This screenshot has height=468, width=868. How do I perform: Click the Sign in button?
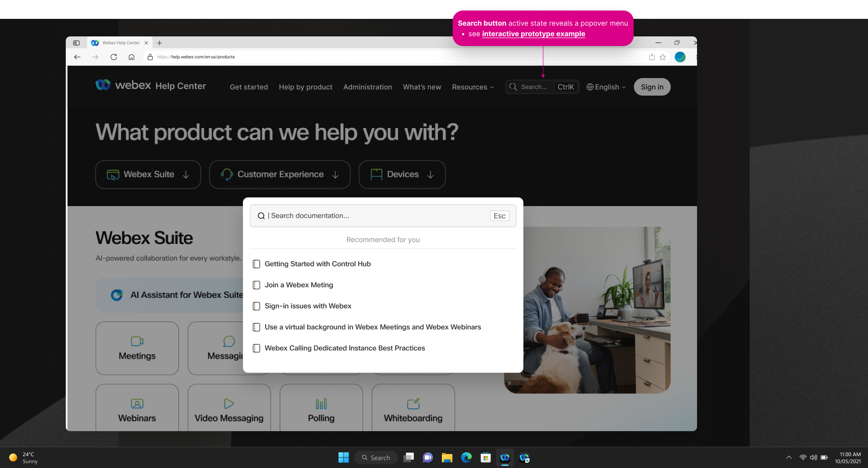[652, 87]
